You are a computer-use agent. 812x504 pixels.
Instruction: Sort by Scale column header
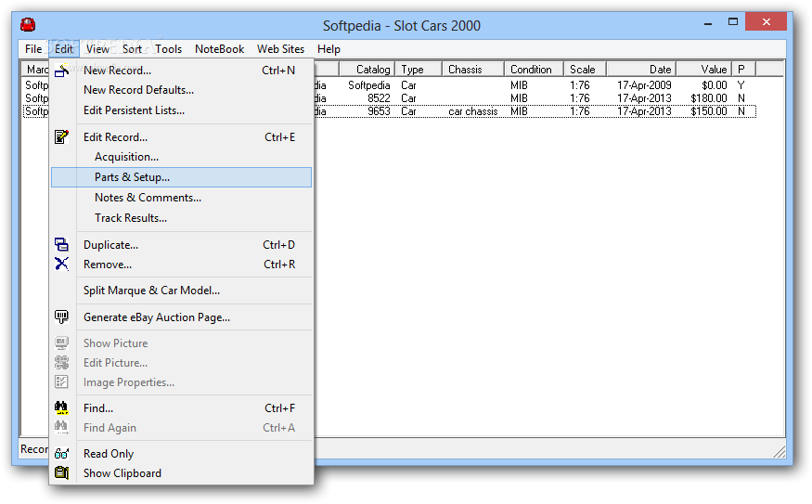[586, 69]
